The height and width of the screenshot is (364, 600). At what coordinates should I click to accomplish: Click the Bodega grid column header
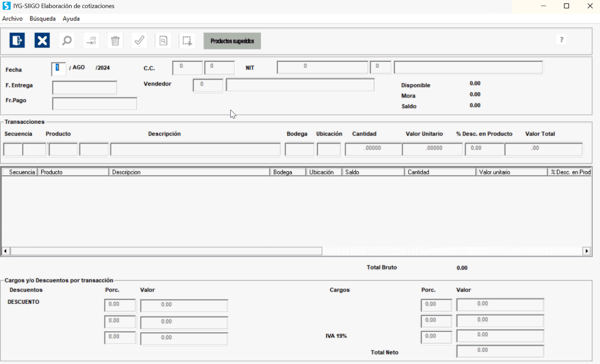pos(288,172)
